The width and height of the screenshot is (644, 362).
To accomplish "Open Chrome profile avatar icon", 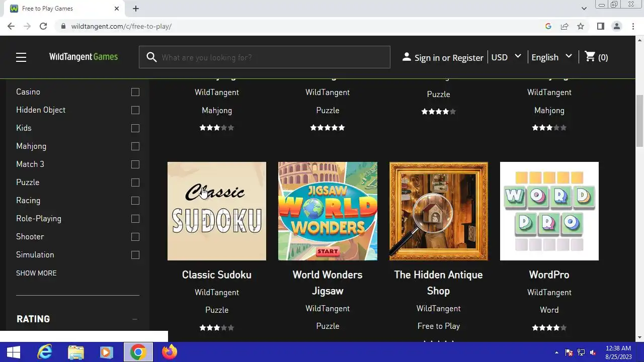I will coord(616,26).
